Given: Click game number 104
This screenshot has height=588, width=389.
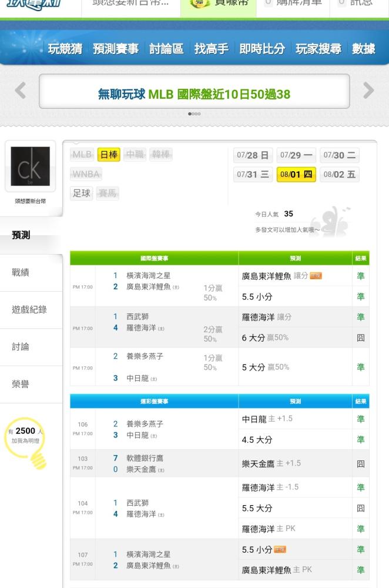Looking at the screenshot, I should 83,503.
